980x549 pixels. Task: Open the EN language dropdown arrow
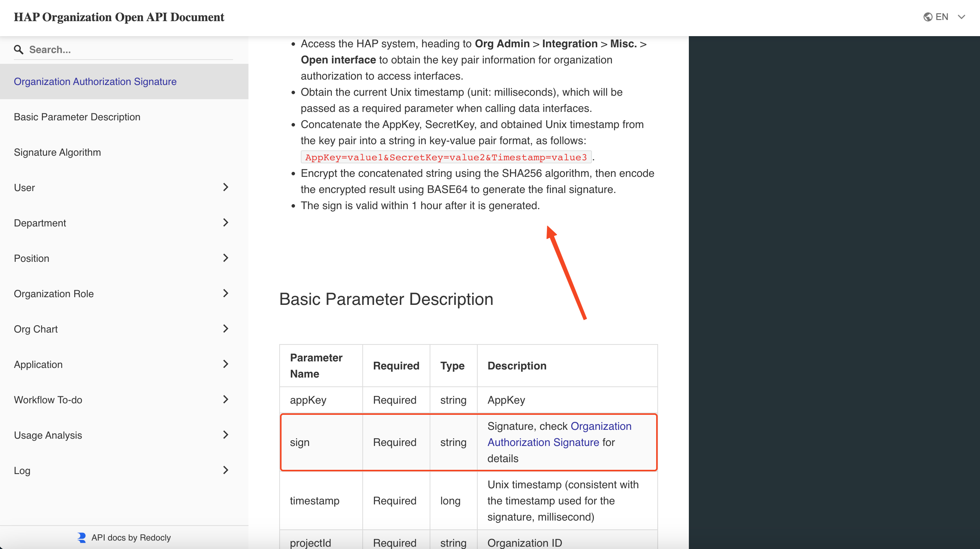tap(962, 17)
